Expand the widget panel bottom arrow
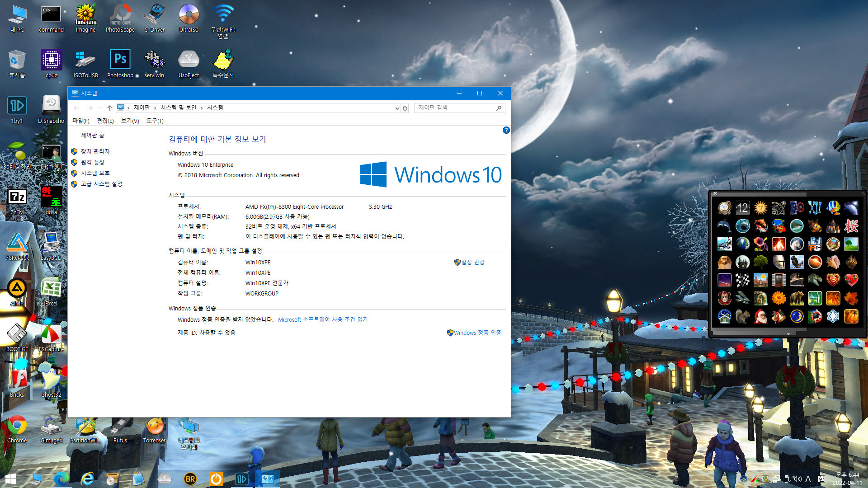 click(x=788, y=334)
